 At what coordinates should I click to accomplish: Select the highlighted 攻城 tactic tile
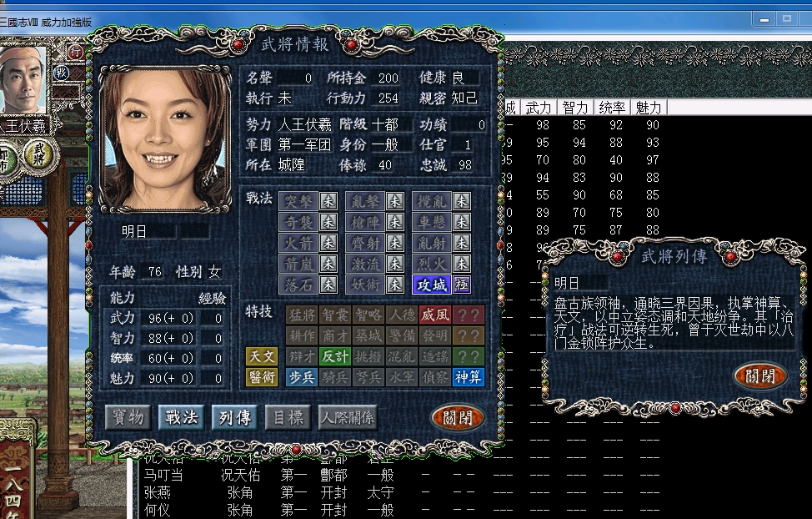click(432, 285)
